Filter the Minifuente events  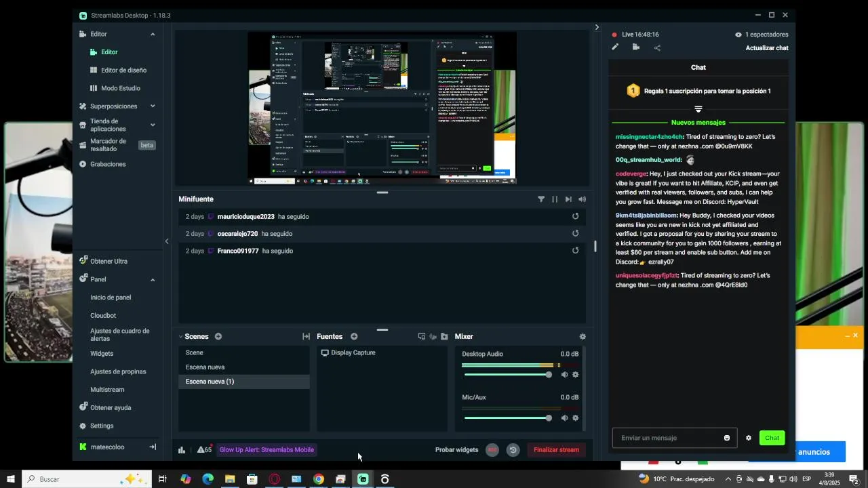pos(541,199)
